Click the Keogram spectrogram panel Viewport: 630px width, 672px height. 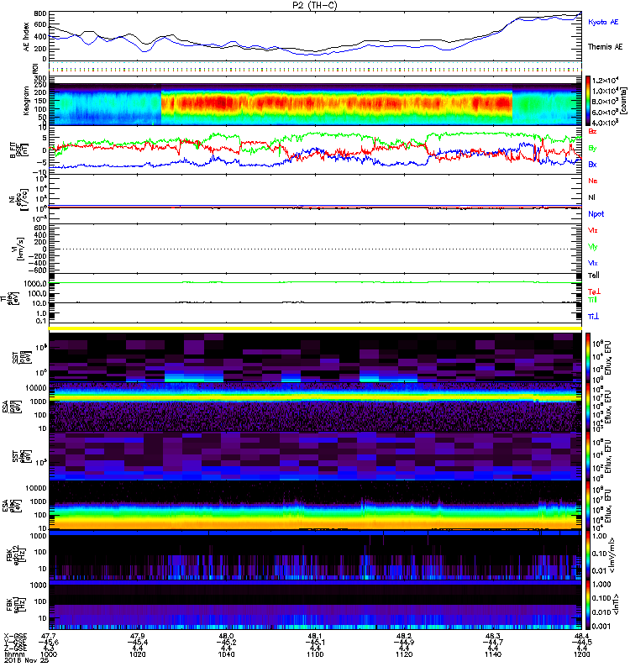(x=315, y=101)
